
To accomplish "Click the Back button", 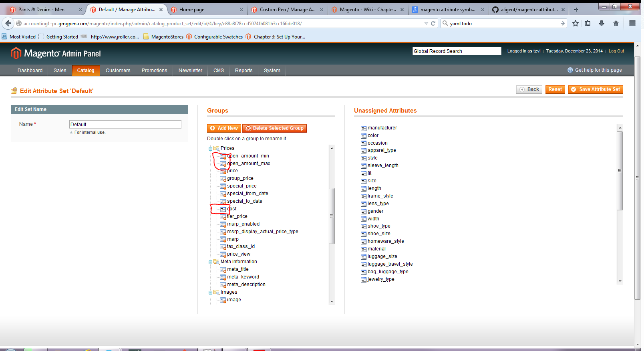I will (x=529, y=89).
